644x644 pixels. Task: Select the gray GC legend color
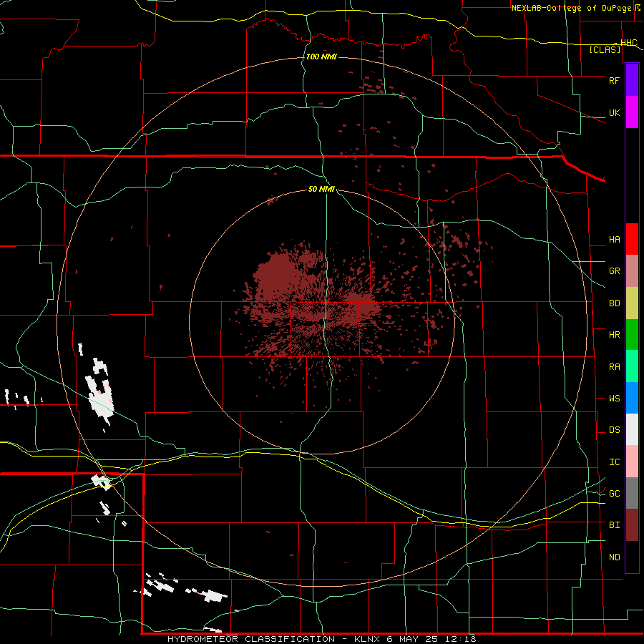click(632, 493)
